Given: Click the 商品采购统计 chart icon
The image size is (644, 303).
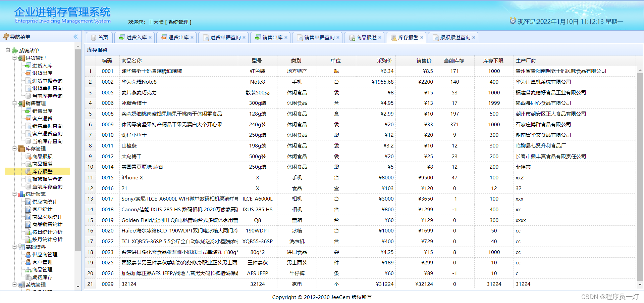Looking at the screenshot, I should (x=28, y=217).
